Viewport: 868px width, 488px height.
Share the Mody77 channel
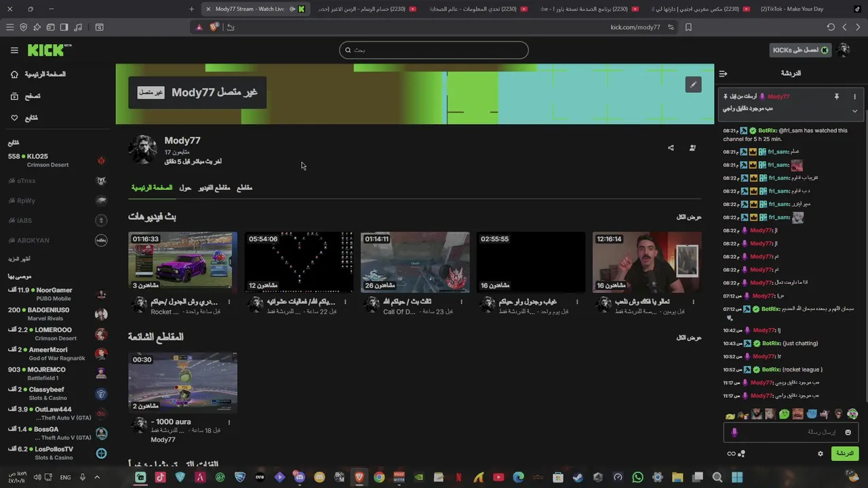point(671,148)
